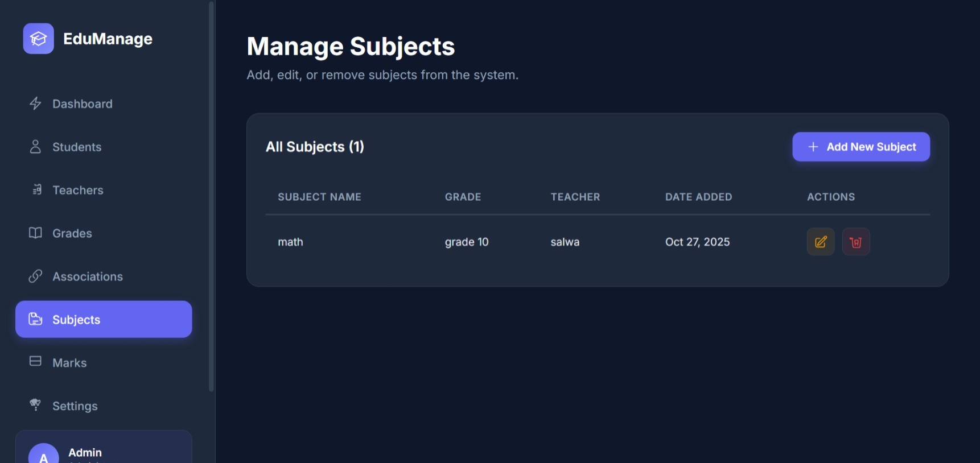Viewport: 980px width, 463px height.
Task: Go to the Dashboard page
Action: click(x=83, y=104)
